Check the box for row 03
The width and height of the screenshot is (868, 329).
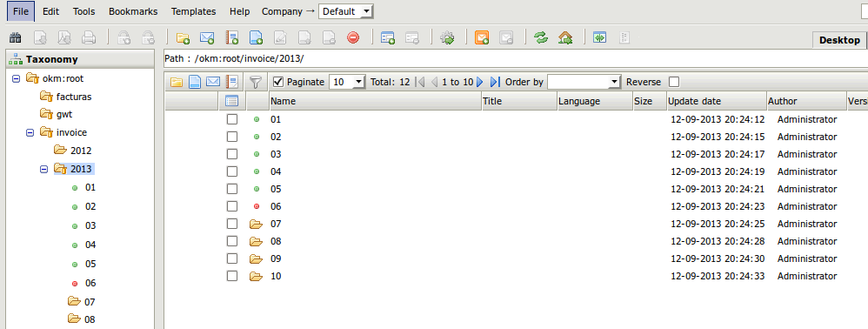(x=232, y=154)
